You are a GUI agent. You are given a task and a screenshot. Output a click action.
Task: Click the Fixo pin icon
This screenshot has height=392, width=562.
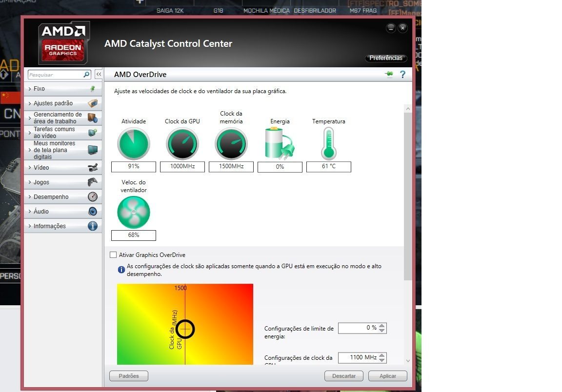pyautogui.click(x=93, y=89)
